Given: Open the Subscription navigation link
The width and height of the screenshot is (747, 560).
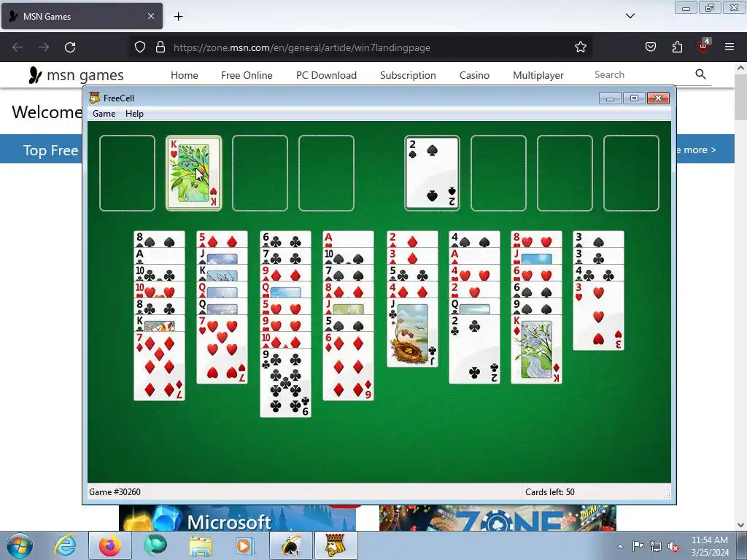Looking at the screenshot, I should (x=408, y=75).
